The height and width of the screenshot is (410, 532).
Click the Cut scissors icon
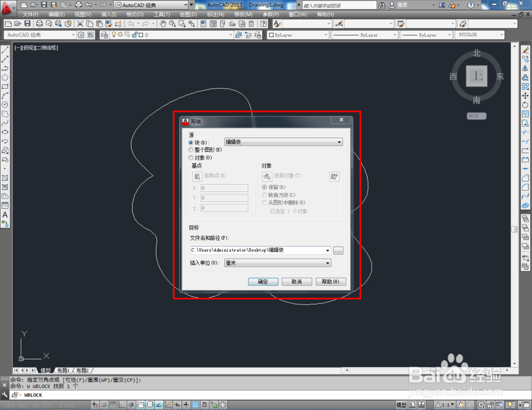[x=80, y=24]
